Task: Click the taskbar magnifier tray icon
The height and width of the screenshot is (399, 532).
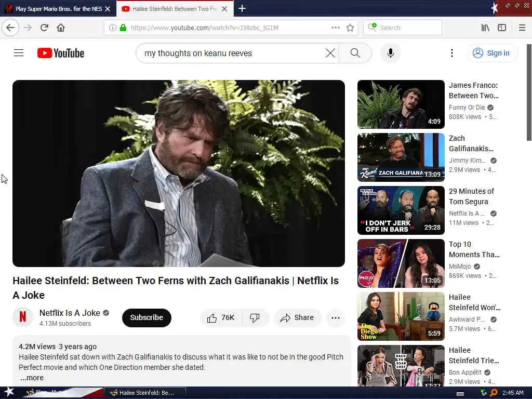Action: (x=494, y=393)
